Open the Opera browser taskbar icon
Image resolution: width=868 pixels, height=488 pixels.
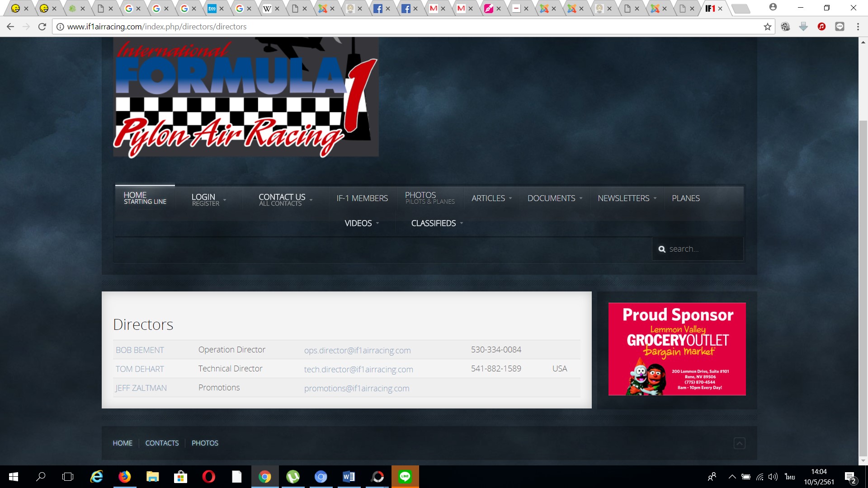[208, 477]
